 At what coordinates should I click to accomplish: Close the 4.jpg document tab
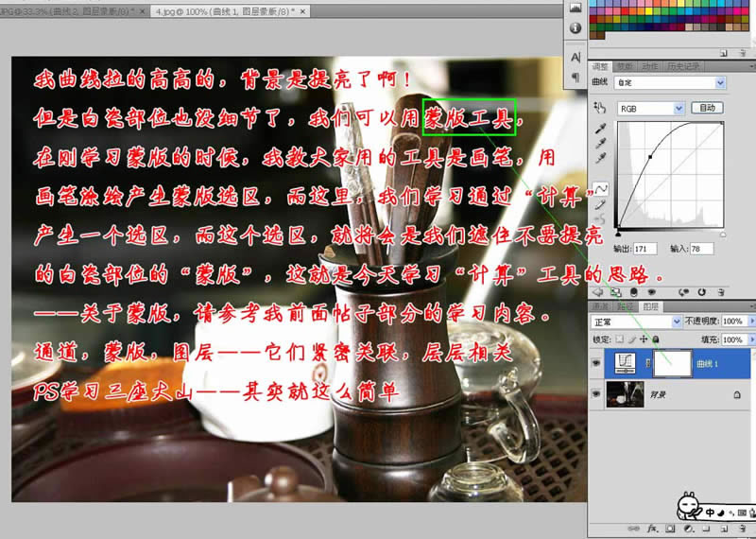coord(302,11)
